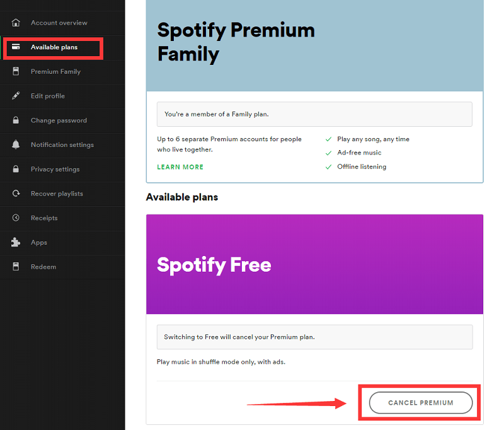Image resolution: width=504 pixels, height=430 pixels.
Task: Click the lock icon beside Change password
Action: click(16, 120)
